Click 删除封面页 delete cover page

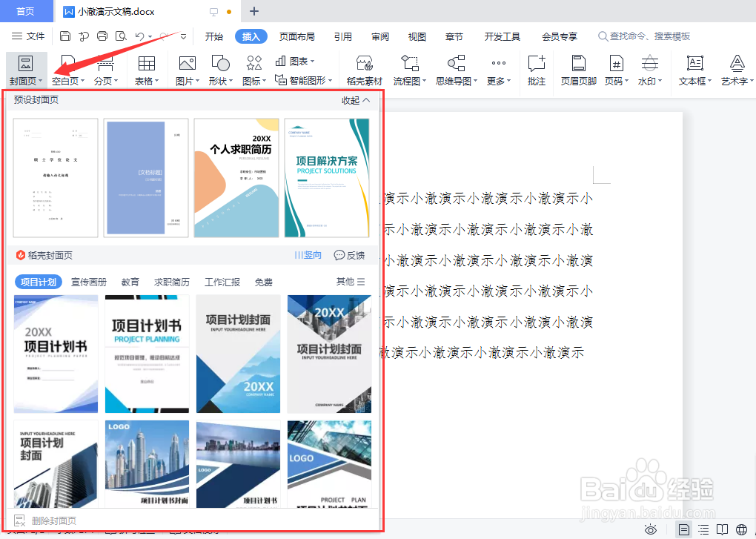pyautogui.click(x=45, y=520)
